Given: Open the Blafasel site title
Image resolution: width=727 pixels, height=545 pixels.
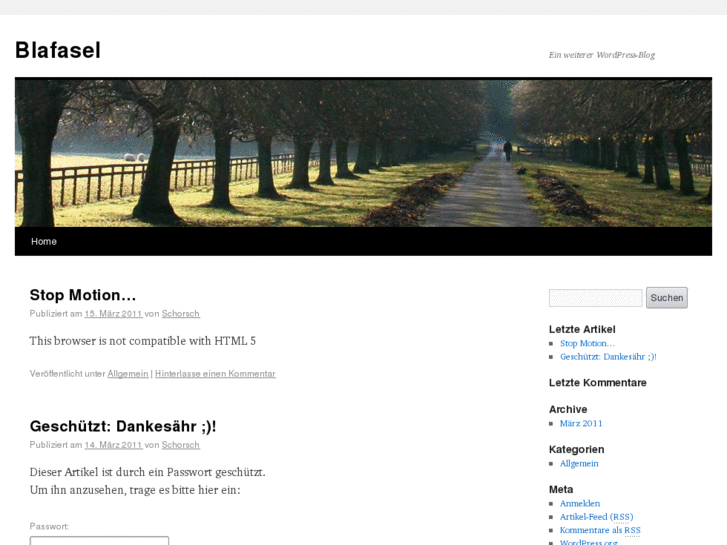Looking at the screenshot, I should click(58, 50).
